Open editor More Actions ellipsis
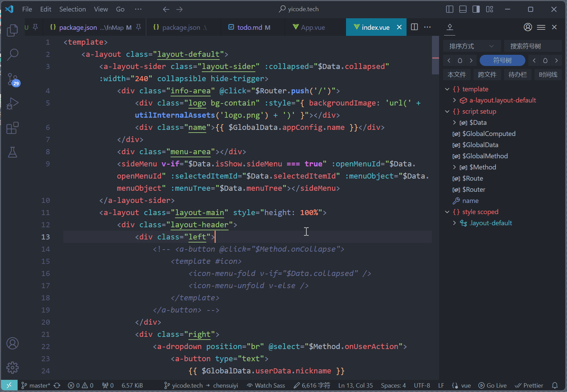The height and width of the screenshot is (392, 567). point(428,27)
